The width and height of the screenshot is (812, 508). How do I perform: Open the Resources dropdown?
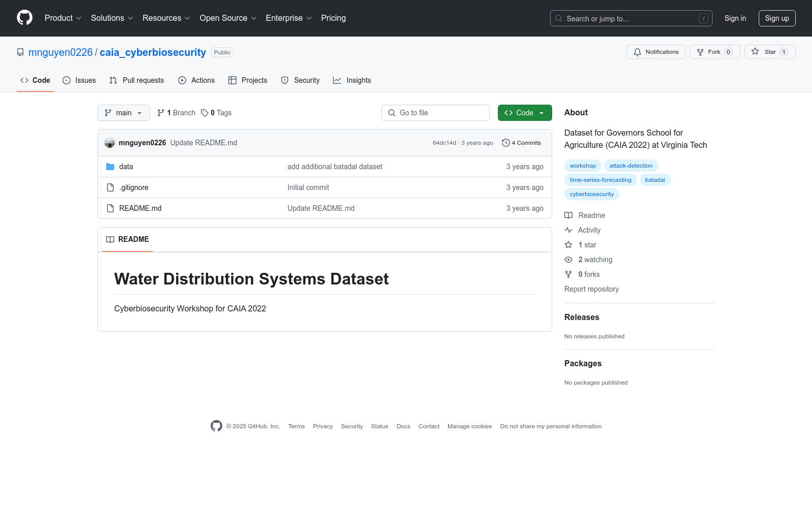(166, 18)
